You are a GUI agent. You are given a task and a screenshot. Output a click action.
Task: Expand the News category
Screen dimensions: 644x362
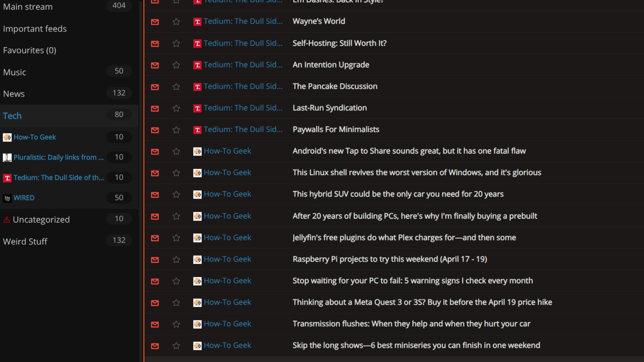click(14, 94)
